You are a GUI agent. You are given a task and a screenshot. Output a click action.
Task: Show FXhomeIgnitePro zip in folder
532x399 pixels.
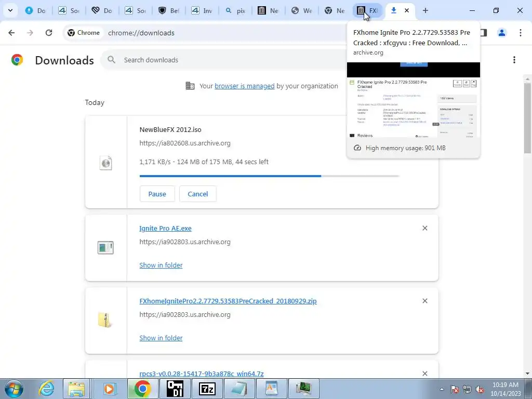click(161, 338)
